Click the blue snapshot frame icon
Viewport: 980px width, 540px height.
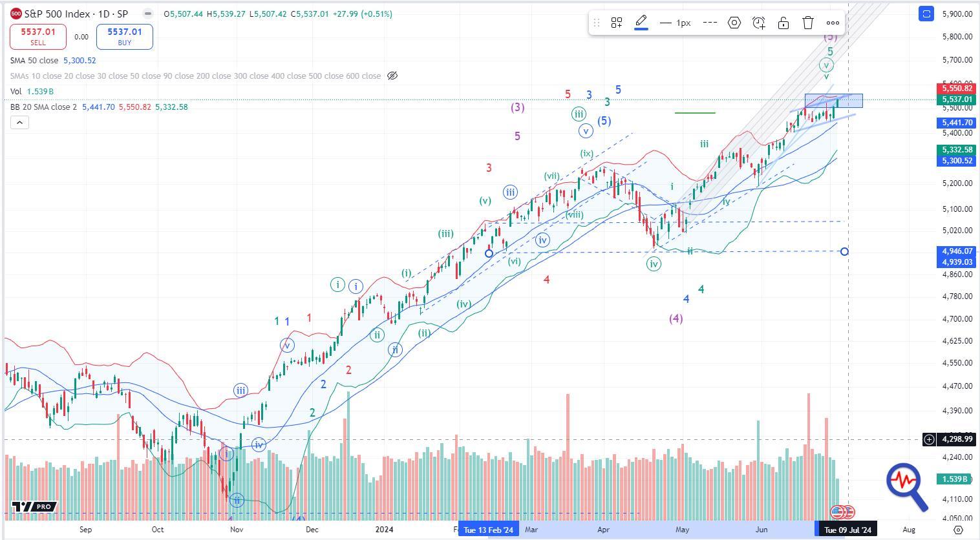[926, 14]
